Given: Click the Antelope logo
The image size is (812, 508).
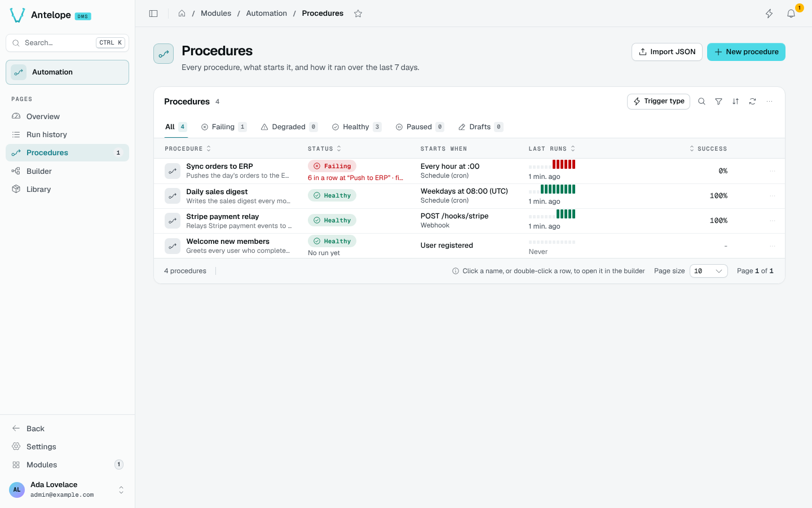Looking at the screenshot, I should tap(17, 15).
